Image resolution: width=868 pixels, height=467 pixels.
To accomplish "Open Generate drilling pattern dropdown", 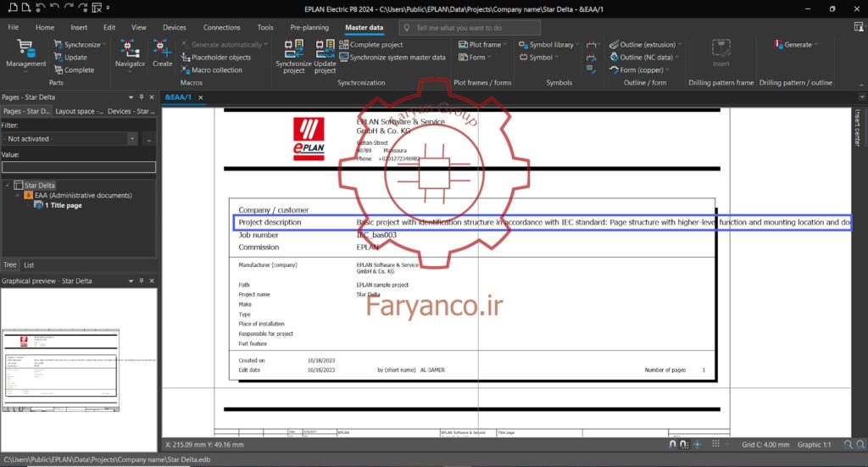I will (x=796, y=45).
